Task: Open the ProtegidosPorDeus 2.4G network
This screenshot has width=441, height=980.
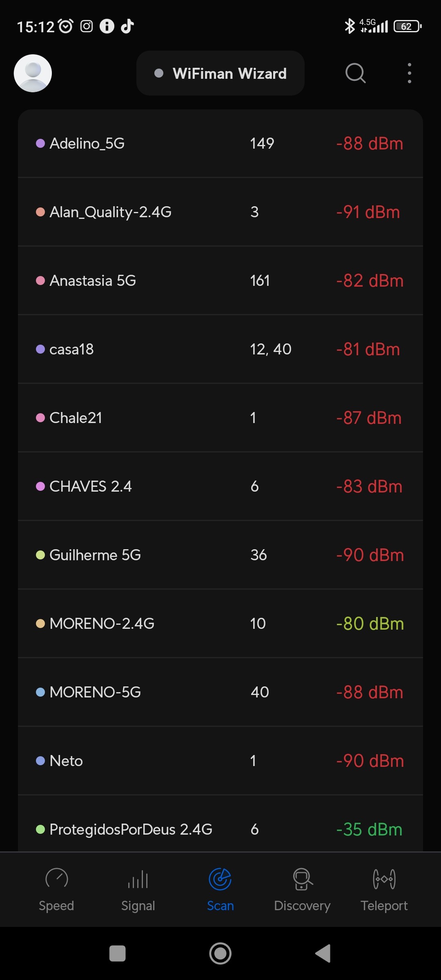Action: (x=220, y=829)
